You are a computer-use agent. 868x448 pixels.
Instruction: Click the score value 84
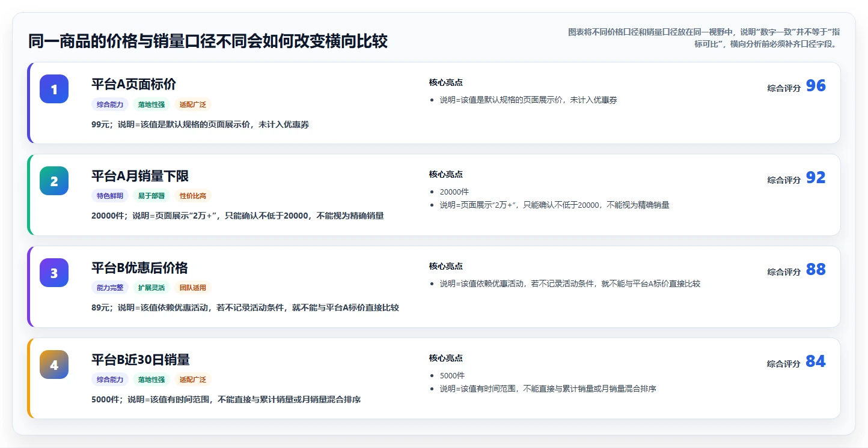pos(816,362)
